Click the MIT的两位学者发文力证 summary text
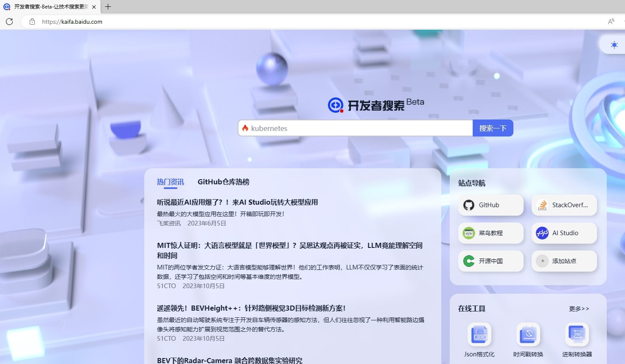Viewport: 625px width, 364px height. pyautogui.click(x=290, y=272)
